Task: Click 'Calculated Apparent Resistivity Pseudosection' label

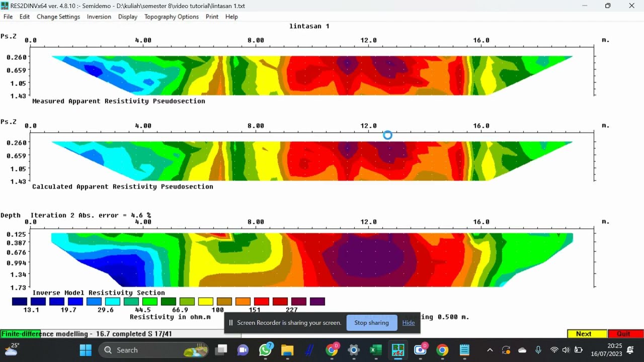Action: [123, 187]
